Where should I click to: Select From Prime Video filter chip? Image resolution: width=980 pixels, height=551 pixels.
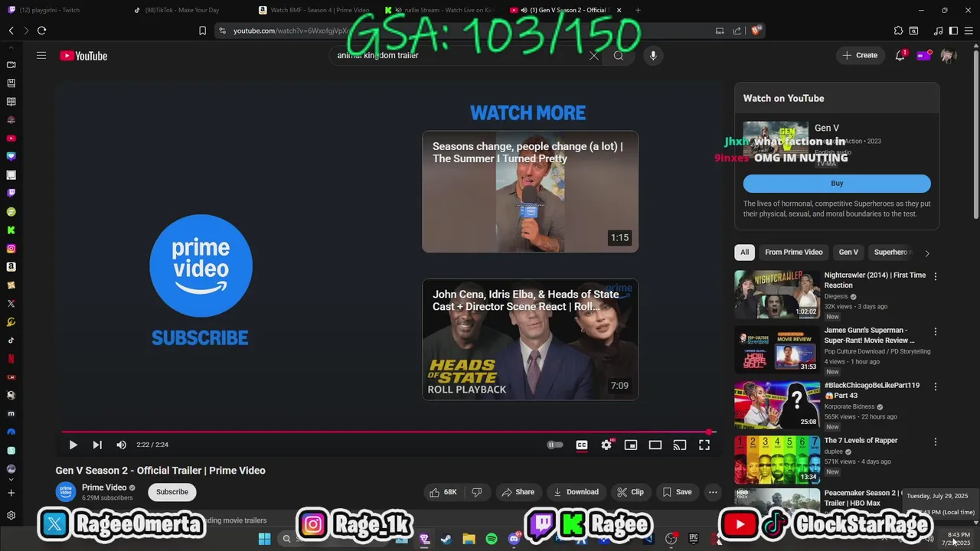coord(794,252)
